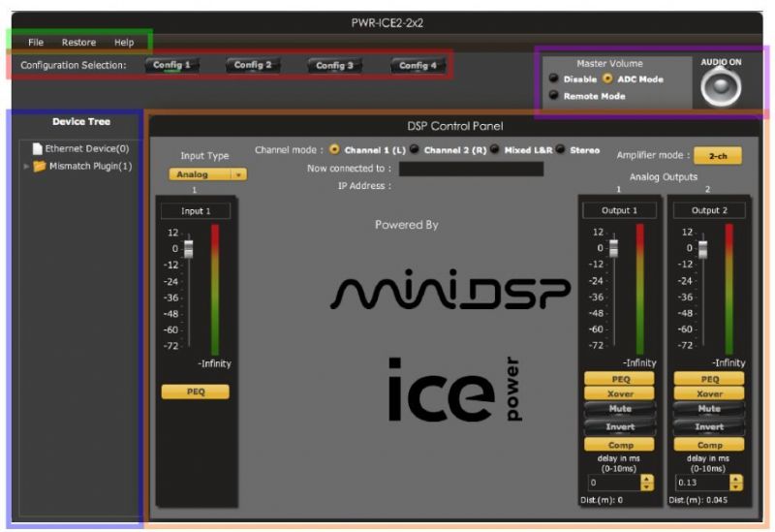The height and width of the screenshot is (532, 775).
Task: Click the Ethernet Device(0) file icon
Action: (37, 148)
